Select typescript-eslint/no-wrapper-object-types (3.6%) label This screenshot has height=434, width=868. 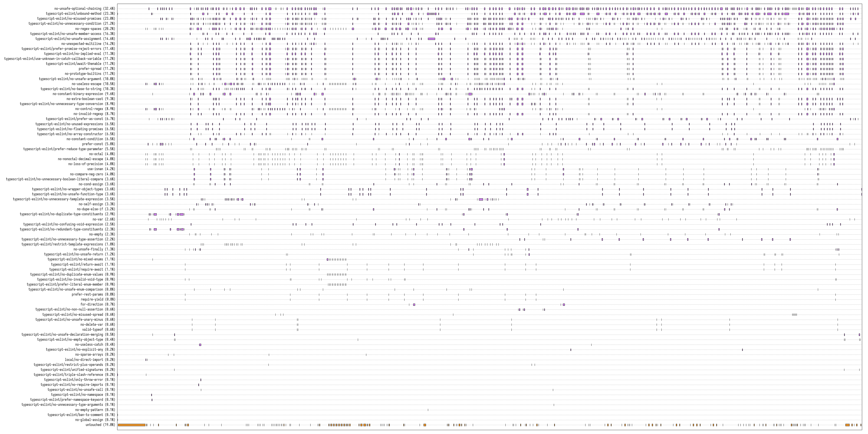pos(74,189)
